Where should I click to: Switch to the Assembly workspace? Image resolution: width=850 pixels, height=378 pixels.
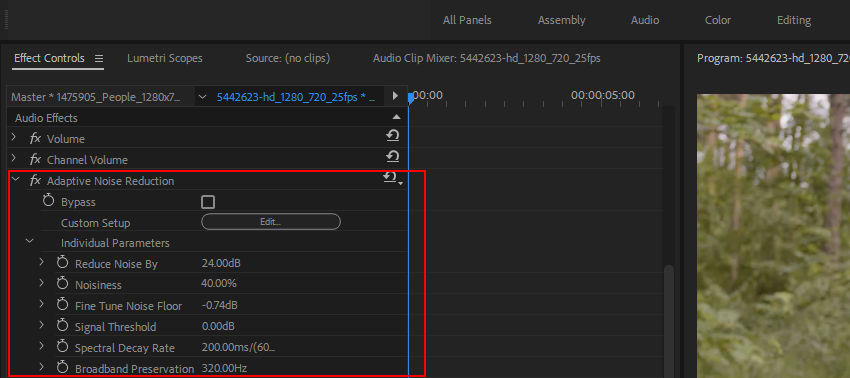coord(562,20)
